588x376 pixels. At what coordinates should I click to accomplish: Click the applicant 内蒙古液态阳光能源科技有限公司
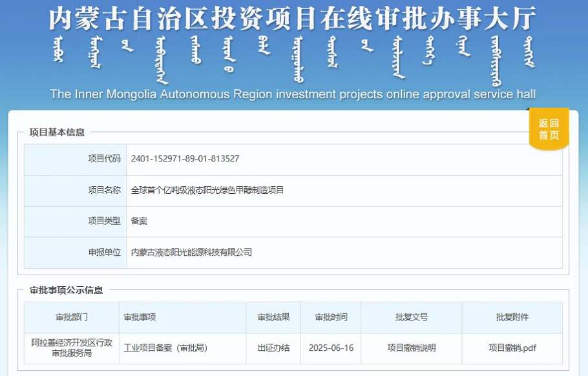click(x=191, y=253)
